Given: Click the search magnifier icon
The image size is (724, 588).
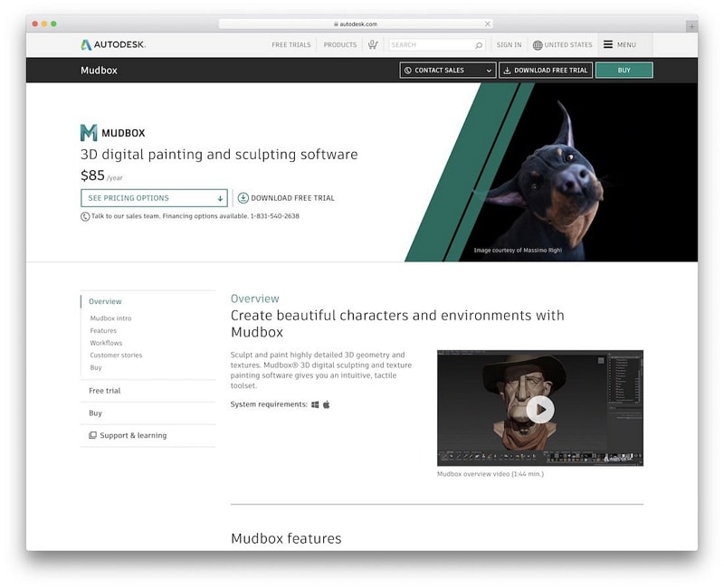Looking at the screenshot, I should pos(479,45).
